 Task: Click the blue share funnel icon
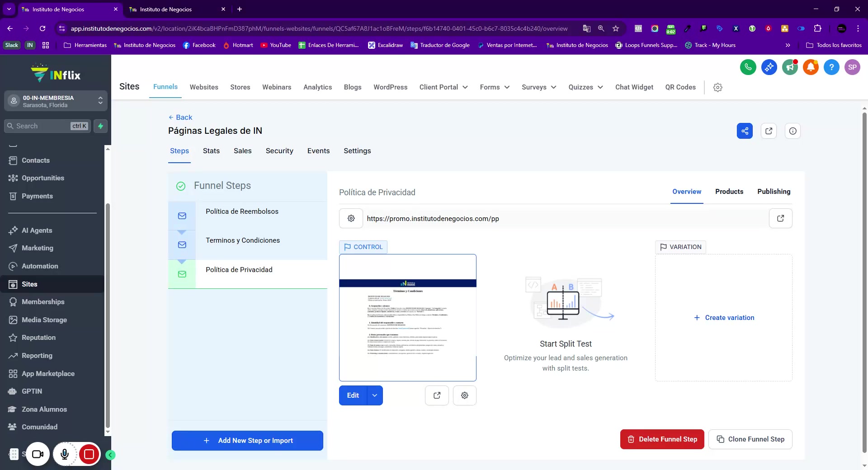pos(745,131)
